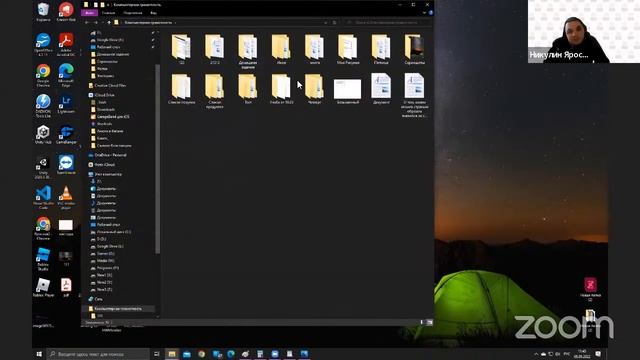Screen dimensions: 640x360
Task: Go forward in File Explorer navigation
Action: tap(96, 22)
